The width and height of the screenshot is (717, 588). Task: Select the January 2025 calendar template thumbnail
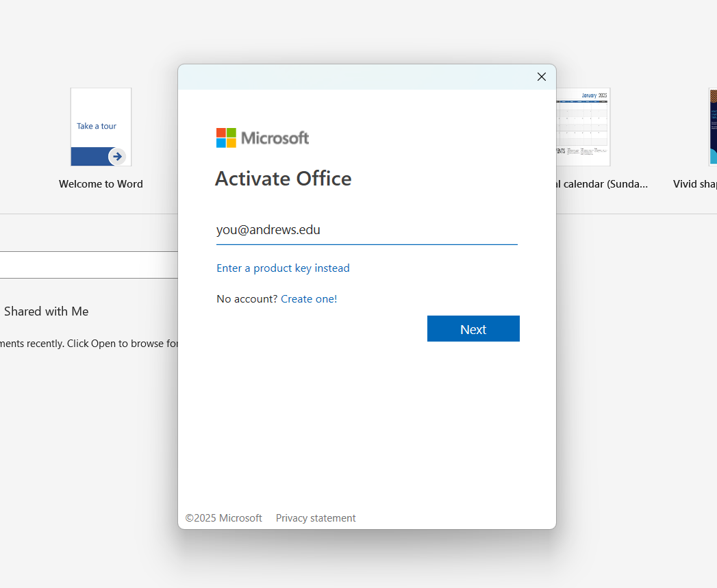[583, 127]
